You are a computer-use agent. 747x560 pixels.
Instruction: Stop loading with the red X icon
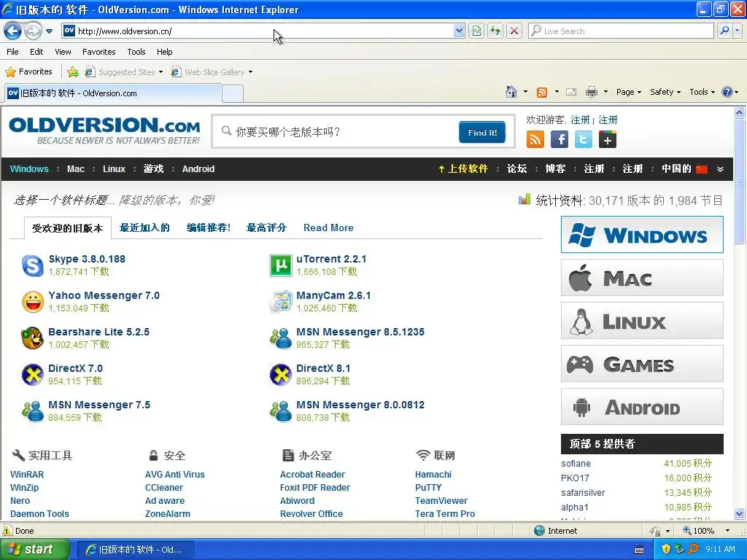click(514, 31)
